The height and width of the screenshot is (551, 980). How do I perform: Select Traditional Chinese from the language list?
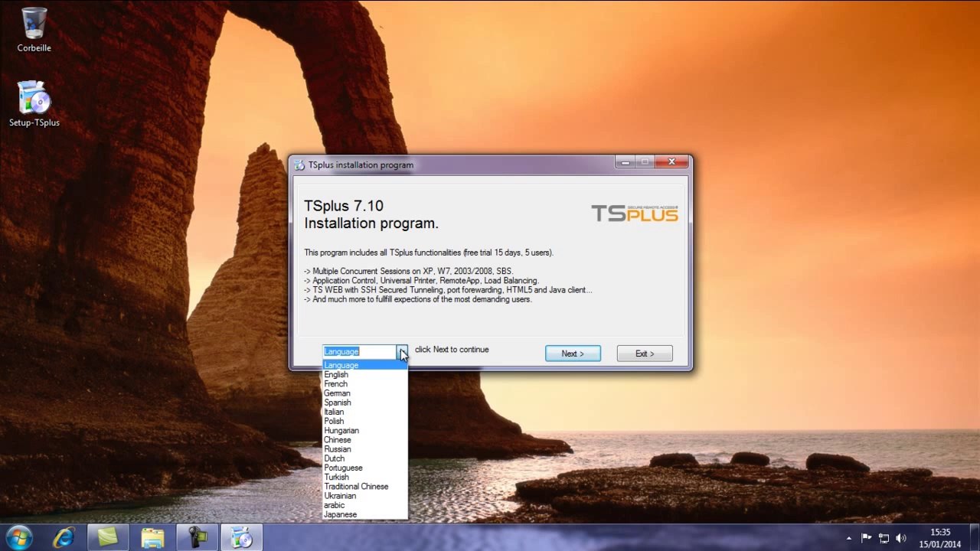coord(364,487)
